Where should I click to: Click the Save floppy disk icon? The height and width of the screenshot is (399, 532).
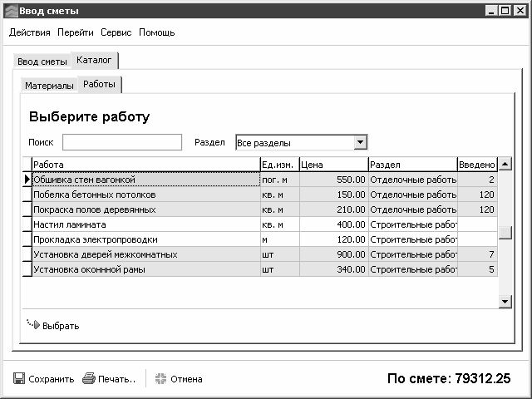coord(19,378)
